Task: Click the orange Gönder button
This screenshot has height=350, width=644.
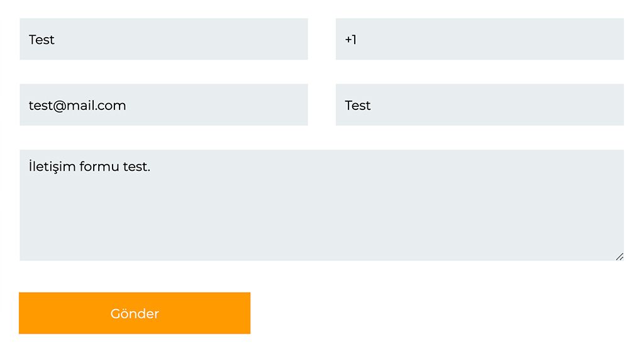Action: [135, 313]
